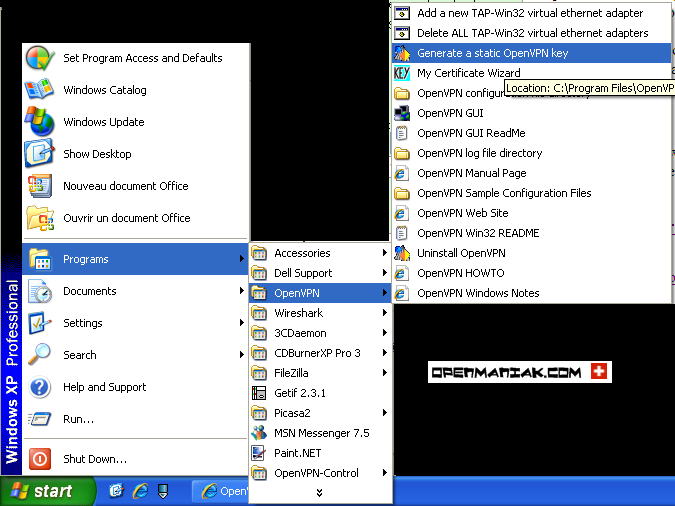
Task: Launch Windows Update globe icon
Action: pos(40,121)
